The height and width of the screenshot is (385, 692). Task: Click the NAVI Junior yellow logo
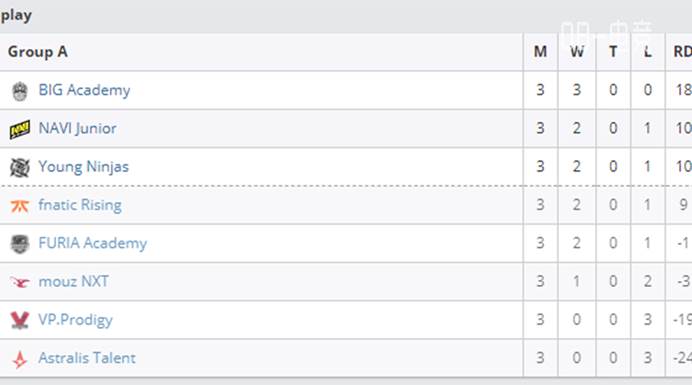coord(19,129)
